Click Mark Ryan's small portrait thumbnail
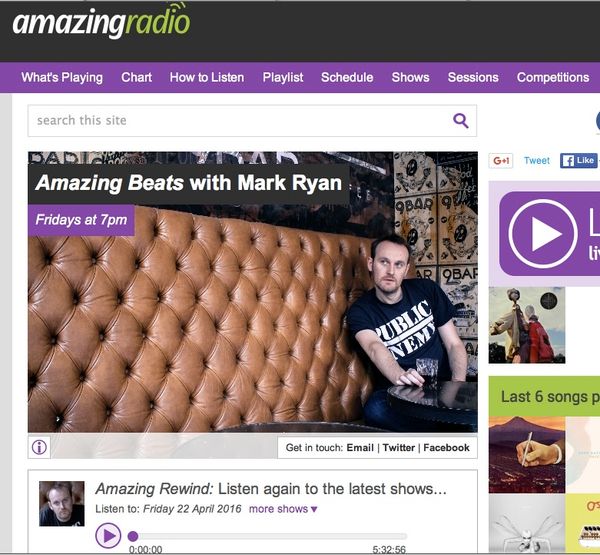Viewport: 600px width, 555px height. [x=62, y=503]
